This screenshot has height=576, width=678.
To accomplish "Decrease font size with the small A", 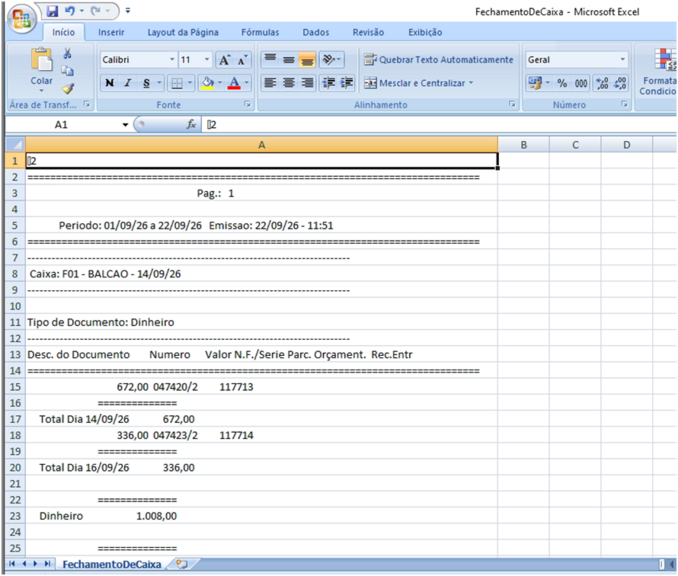I will 242,60.
